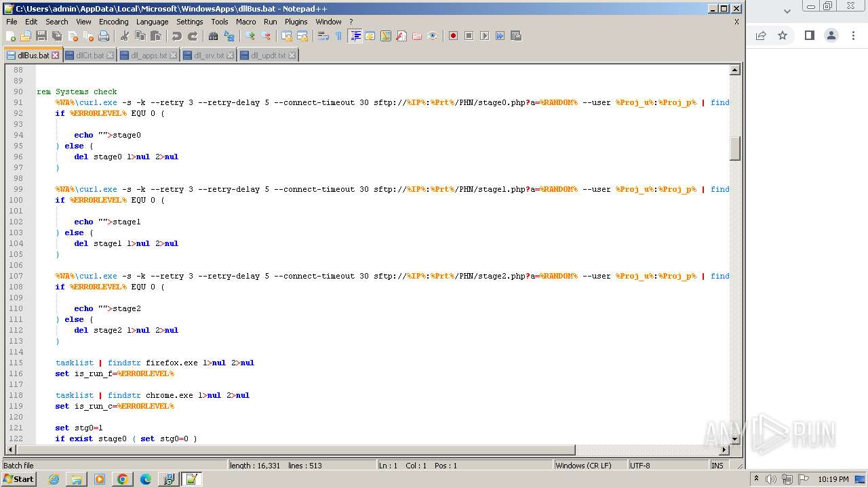Viewport: 868px width, 488px height.
Task: Stop macro recording button
Action: point(469,36)
